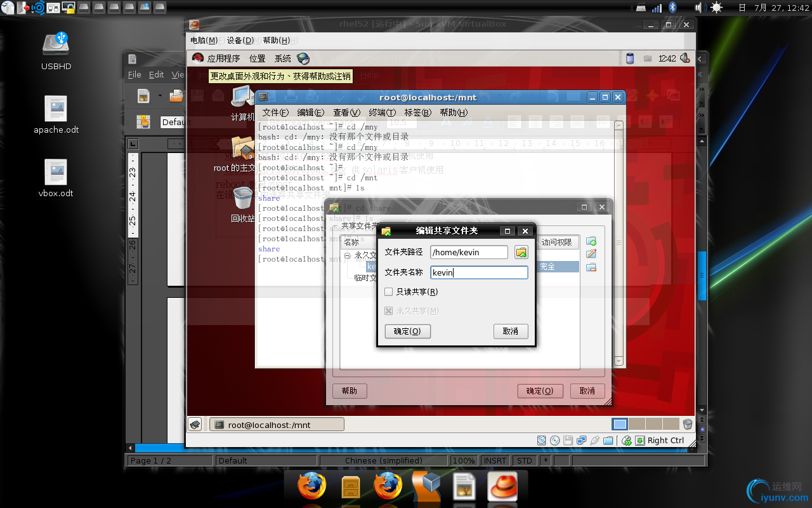Click the file cabinet dock icon
Viewport: 812px width, 508px height.
click(351, 487)
